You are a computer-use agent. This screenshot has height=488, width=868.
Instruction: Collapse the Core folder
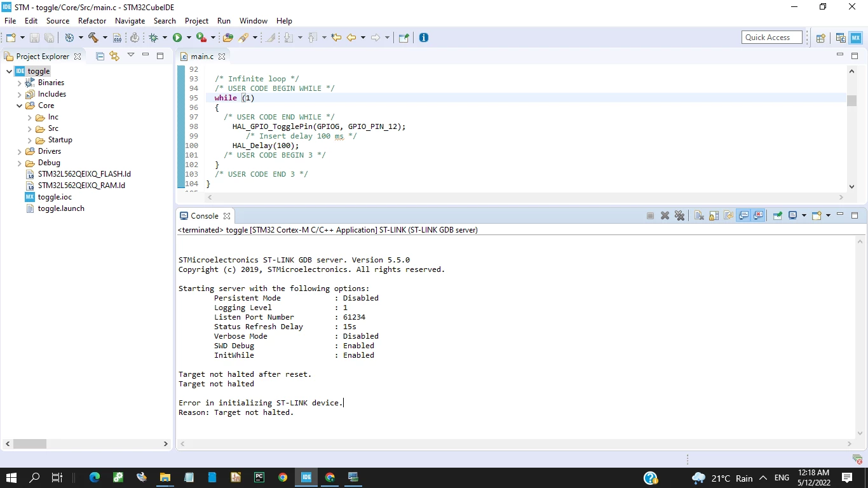coord(20,105)
